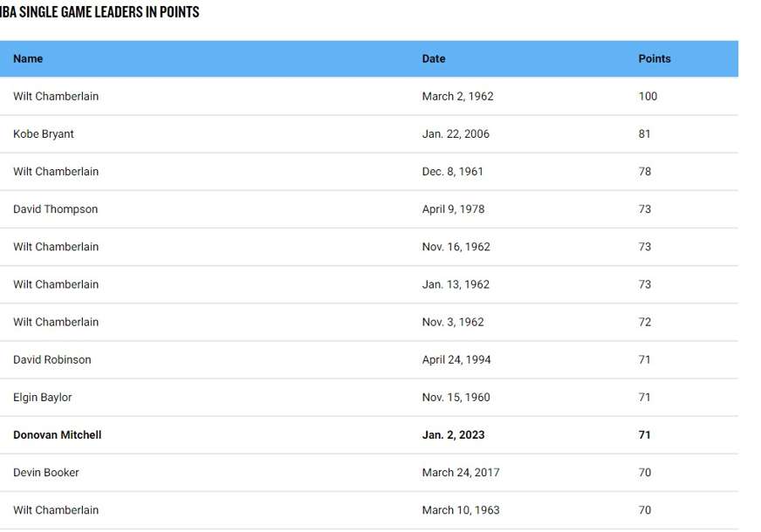761x532 pixels.
Task: Select Kobe Bryant in the table
Action: click(x=44, y=134)
